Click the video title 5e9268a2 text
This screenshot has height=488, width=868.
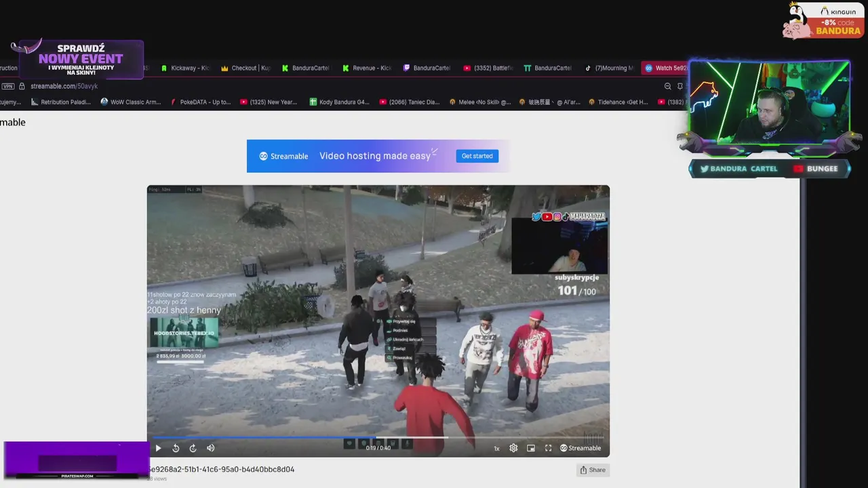pyautogui.click(x=221, y=469)
